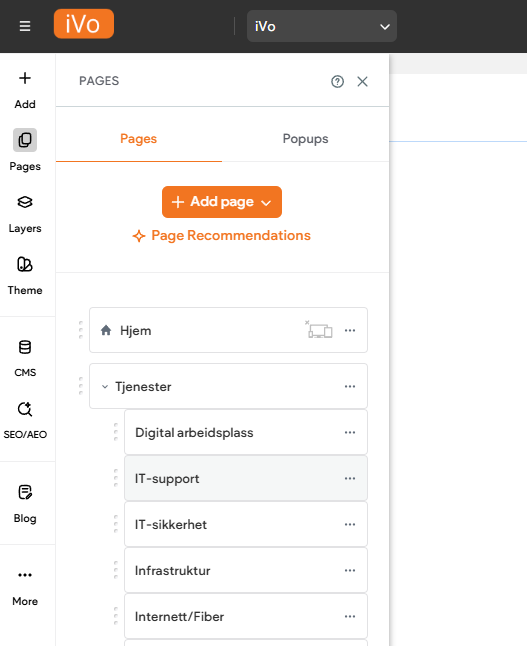
Task: Click the More ellipsis sidebar icon
Action: (25, 575)
